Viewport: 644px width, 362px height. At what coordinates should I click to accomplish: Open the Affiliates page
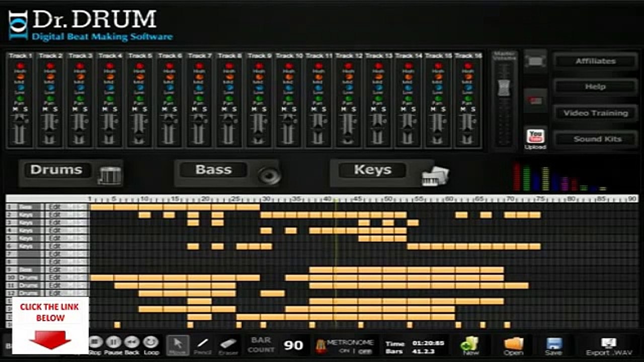click(595, 61)
